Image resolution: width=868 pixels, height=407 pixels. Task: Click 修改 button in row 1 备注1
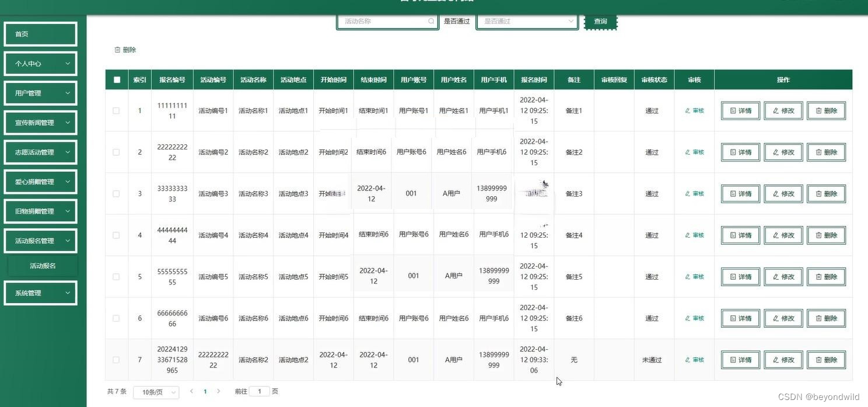[783, 110]
